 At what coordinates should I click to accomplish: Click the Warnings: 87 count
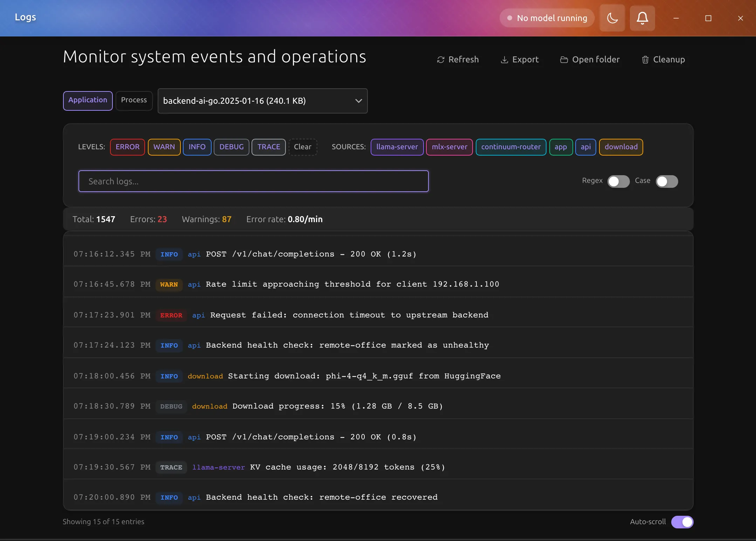pyautogui.click(x=207, y=219)
